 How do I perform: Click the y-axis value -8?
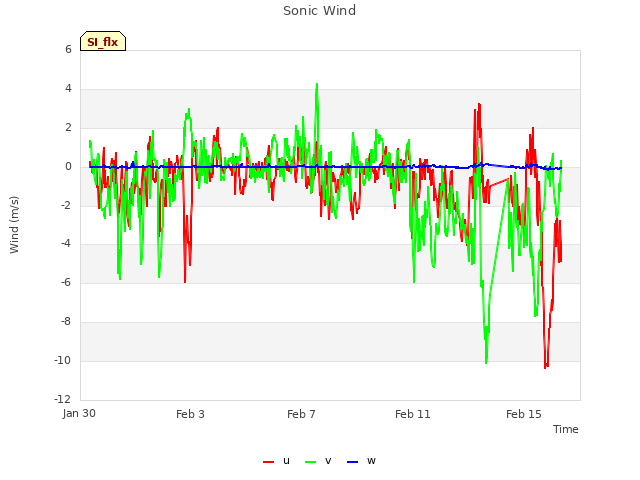click(66, 322)
